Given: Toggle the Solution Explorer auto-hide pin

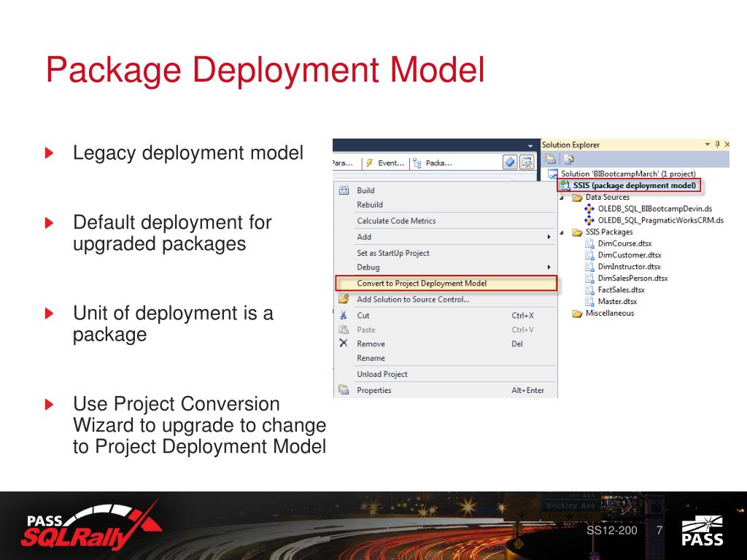Looking at the screenshot, I should pyautogui.click(x=718, y=144).
